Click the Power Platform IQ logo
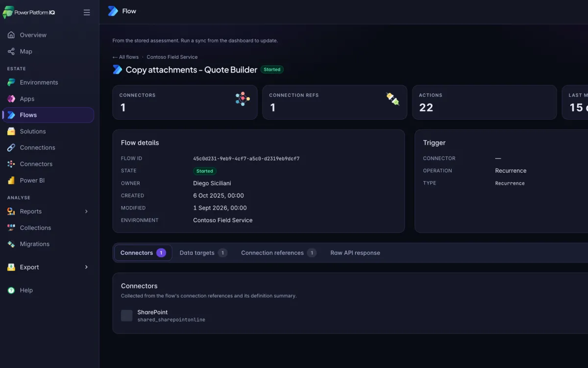Screen dimensions: 588x368 pyautogui.click(x=29, y=12)
